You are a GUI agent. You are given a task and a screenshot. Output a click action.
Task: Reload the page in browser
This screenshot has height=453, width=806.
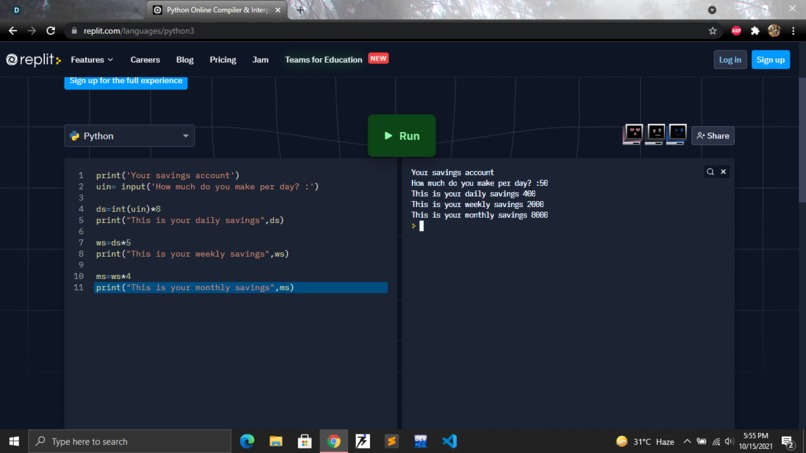click(x=50, y=31)
